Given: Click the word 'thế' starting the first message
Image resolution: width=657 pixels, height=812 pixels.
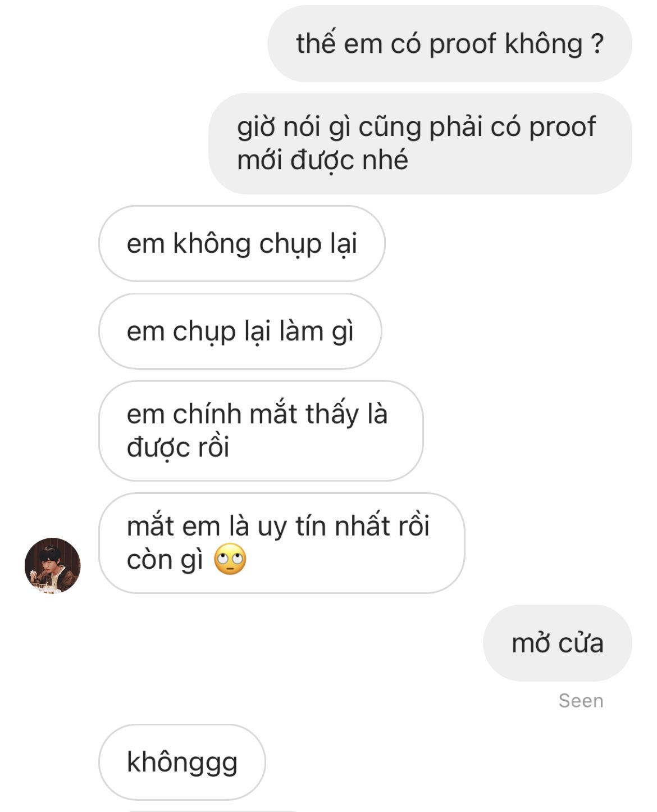Looking at the screenshot, I should [x=316, y=43].
